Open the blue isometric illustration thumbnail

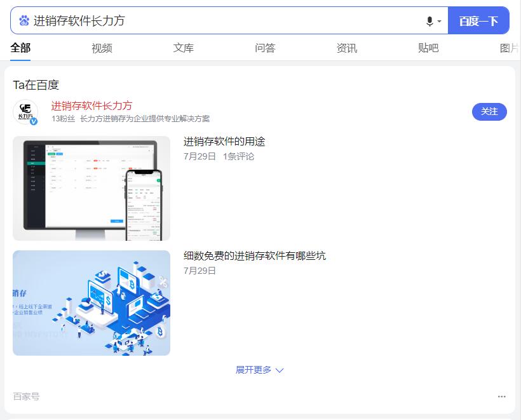91,303
